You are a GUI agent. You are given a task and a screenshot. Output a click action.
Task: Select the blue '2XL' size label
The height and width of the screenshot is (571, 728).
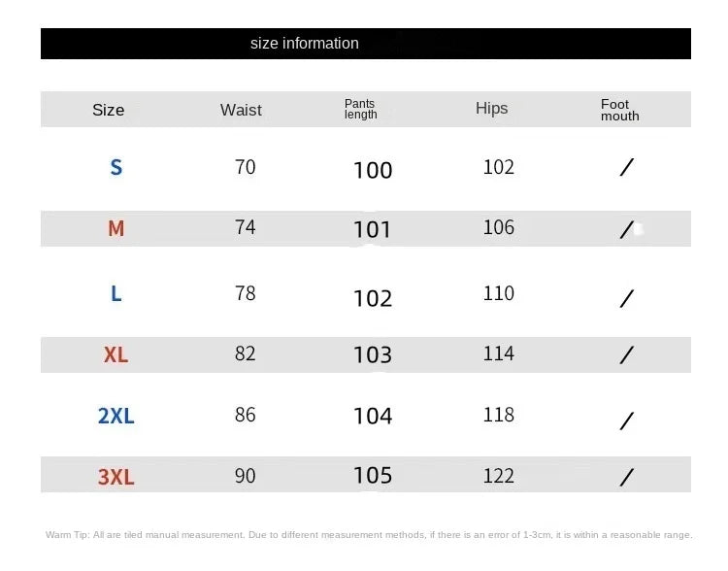[116, 417]
